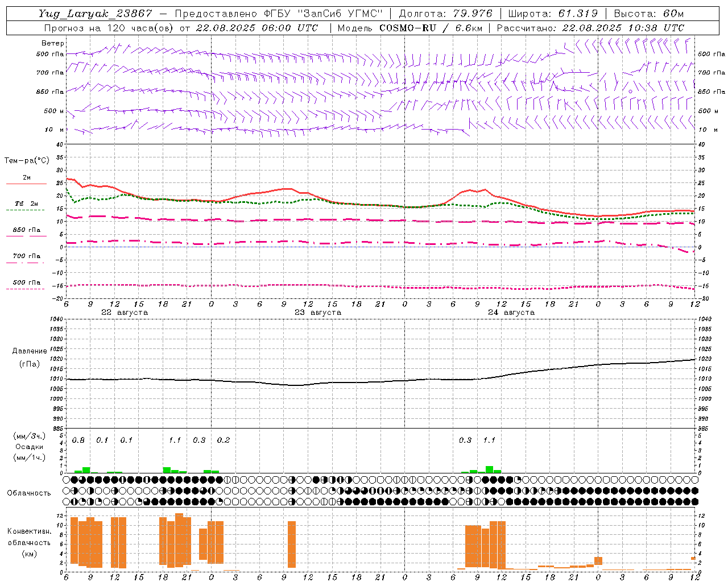Click the isolated orange convective bar on 23 августа
The height and width of the screenshot is (582, 728).
(292, 544)
